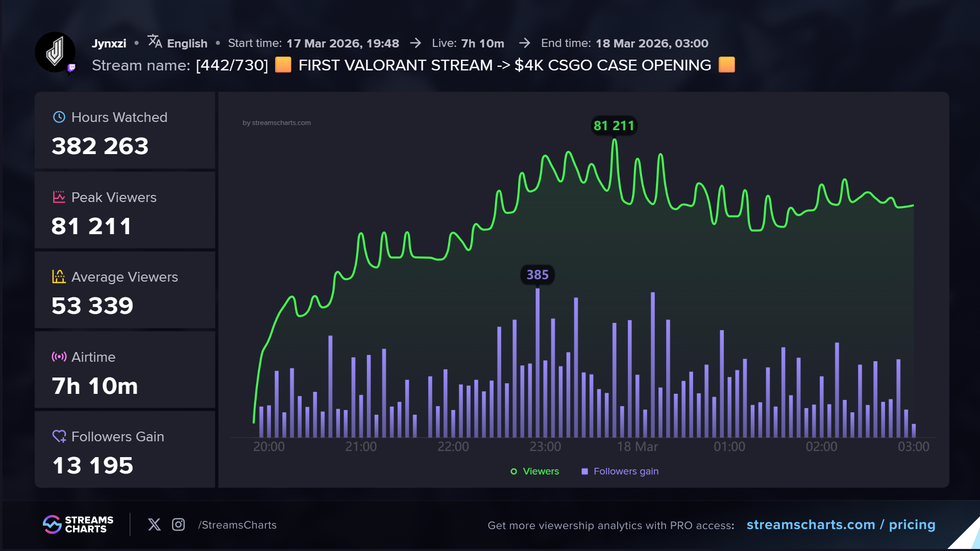Click the 20:00 axis label
This screenshot has height=551, width=980.
click(x=269, y=446)
